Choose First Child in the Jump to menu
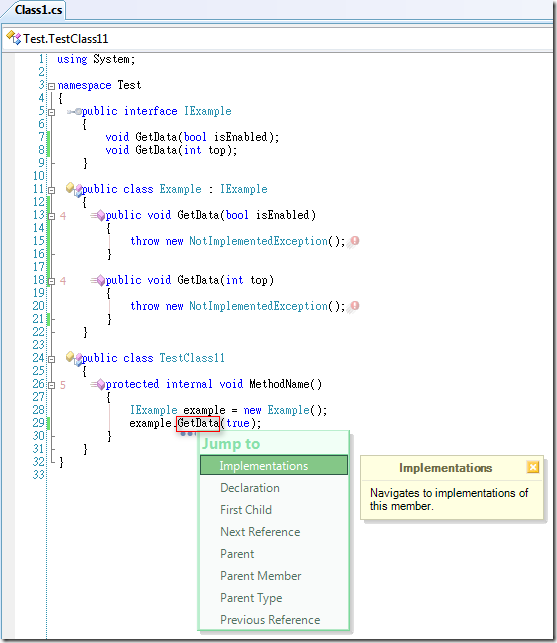Image resolution: width=557 pixels, height=643 pixels. coord(274,510)
